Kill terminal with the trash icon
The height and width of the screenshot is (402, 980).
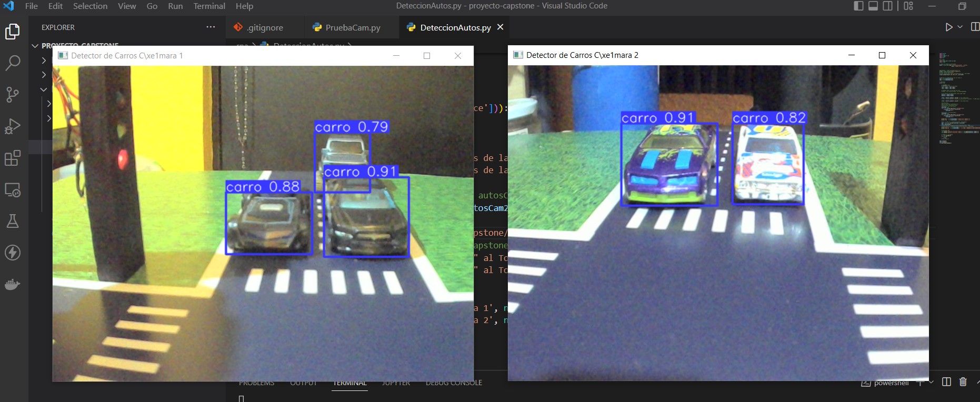(x=963, y=382)
